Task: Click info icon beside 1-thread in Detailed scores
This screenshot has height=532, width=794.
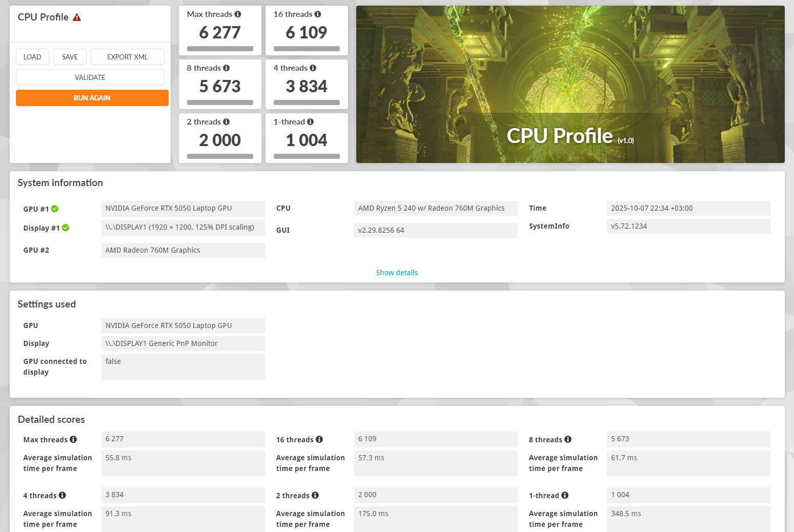Action: [x=565, y=495]
